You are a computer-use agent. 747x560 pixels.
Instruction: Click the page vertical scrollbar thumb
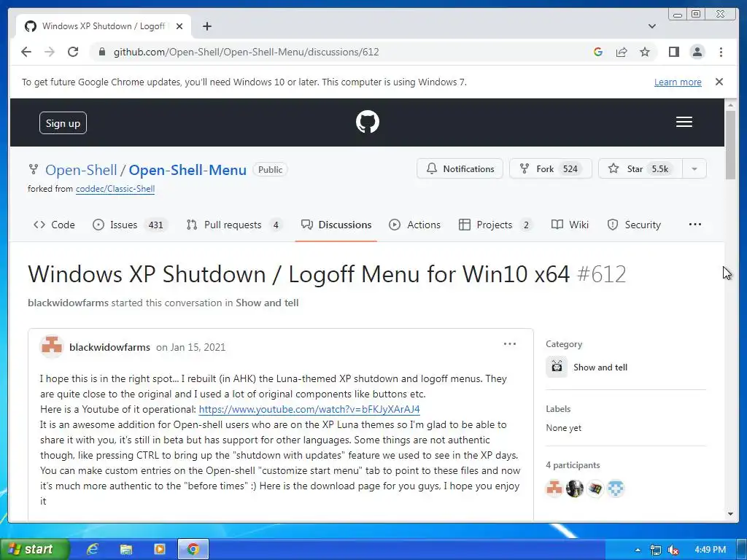(x=730, y=145)
